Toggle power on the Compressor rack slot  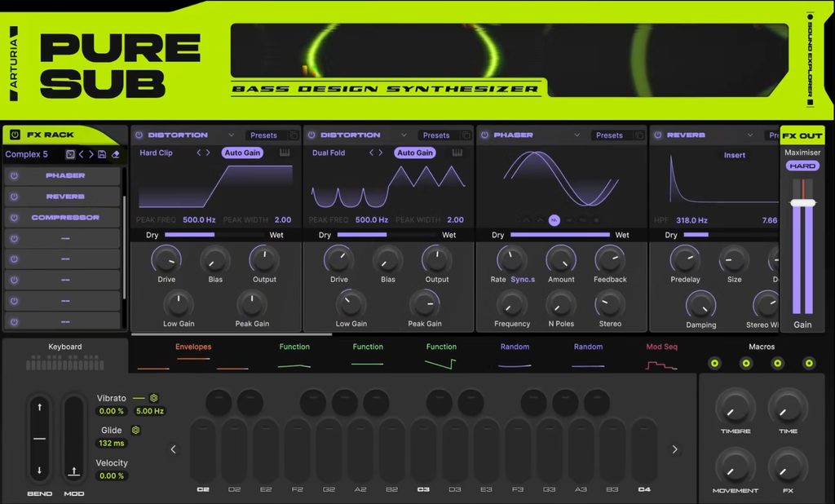(15, 218)
